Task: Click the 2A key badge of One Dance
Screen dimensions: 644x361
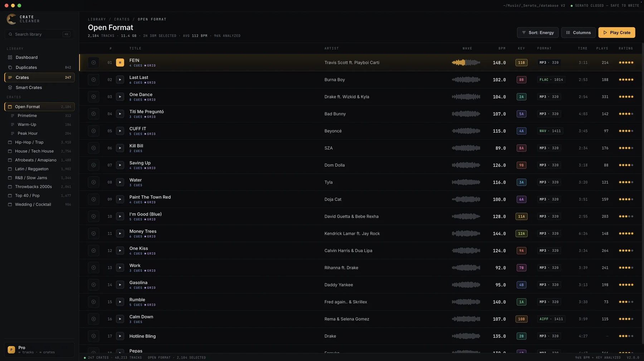Action: pyautogui.click(x=521, y=97)
